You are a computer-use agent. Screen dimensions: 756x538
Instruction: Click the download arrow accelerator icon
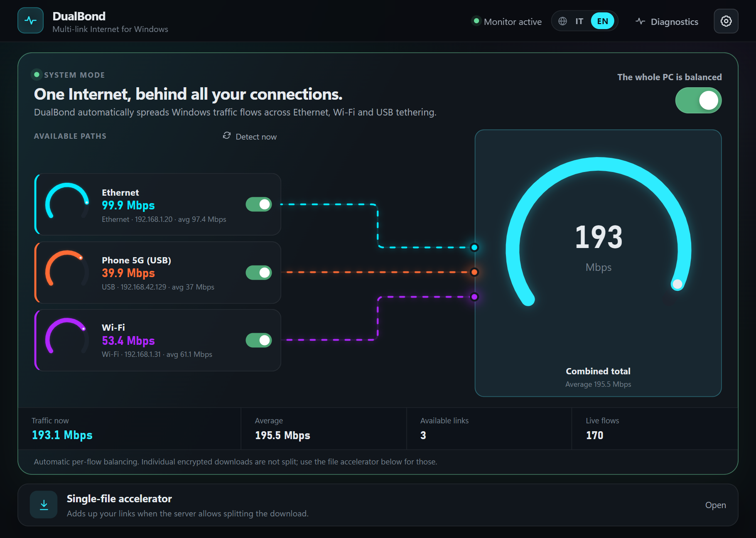pyautogui.click(x=44, y=505)
